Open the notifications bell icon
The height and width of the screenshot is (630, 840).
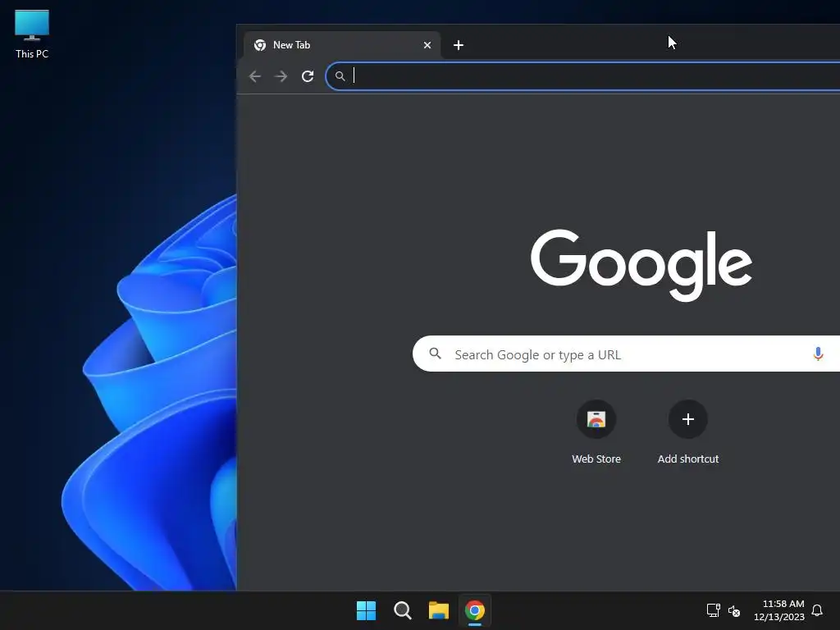click(818, 610)
